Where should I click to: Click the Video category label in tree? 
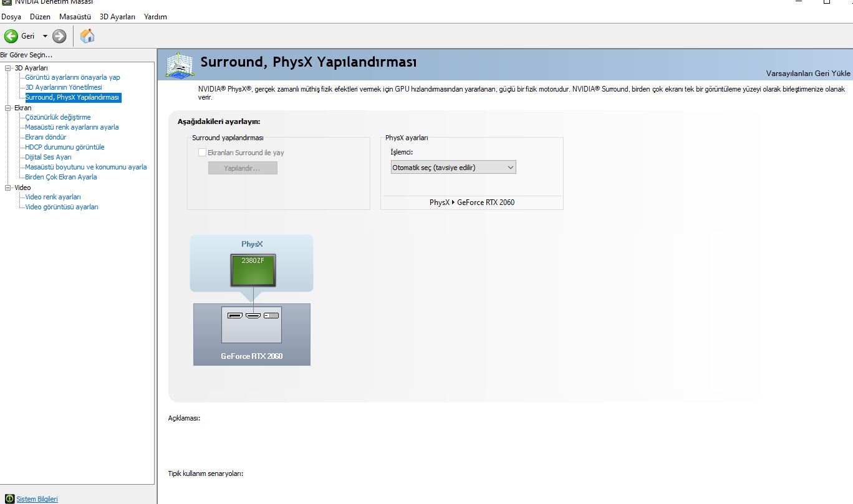click(x=22, y=188)
